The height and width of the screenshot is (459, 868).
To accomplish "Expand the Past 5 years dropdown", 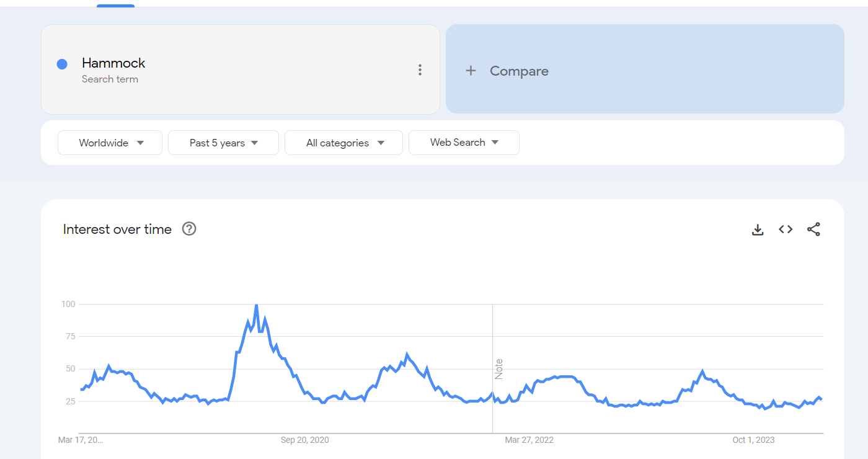I will 223,143.
